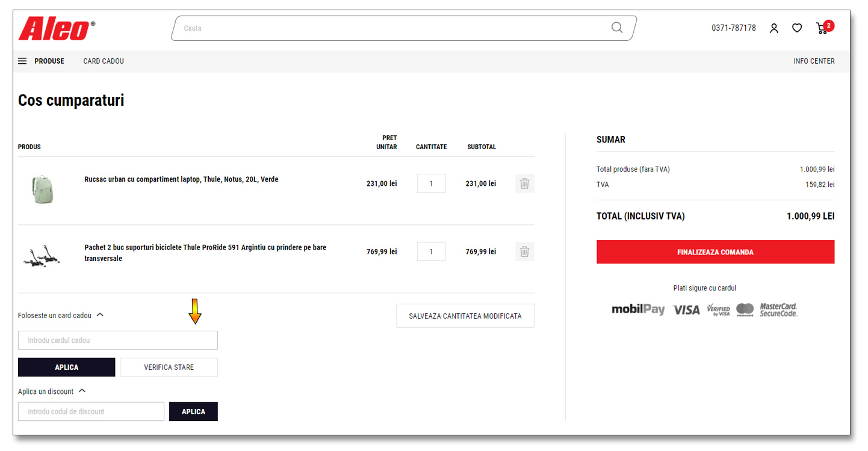Open Card Cadou menu item
The height and width of the screenshot is (451, 868).
[x=104, y=61]
